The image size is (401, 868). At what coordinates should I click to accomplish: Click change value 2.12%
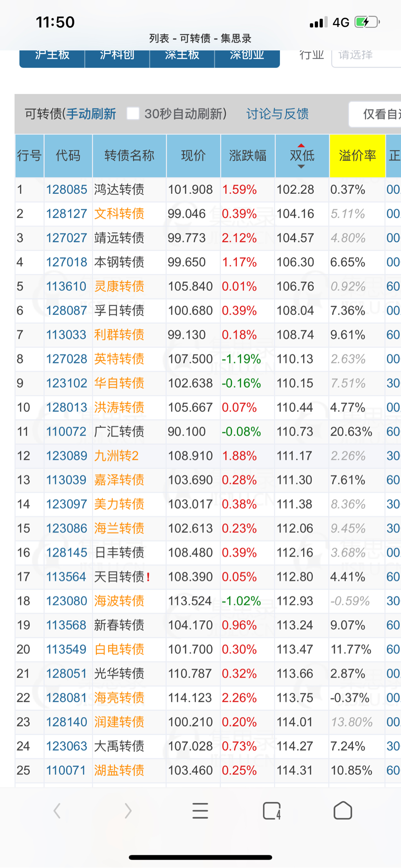point(239,238)
